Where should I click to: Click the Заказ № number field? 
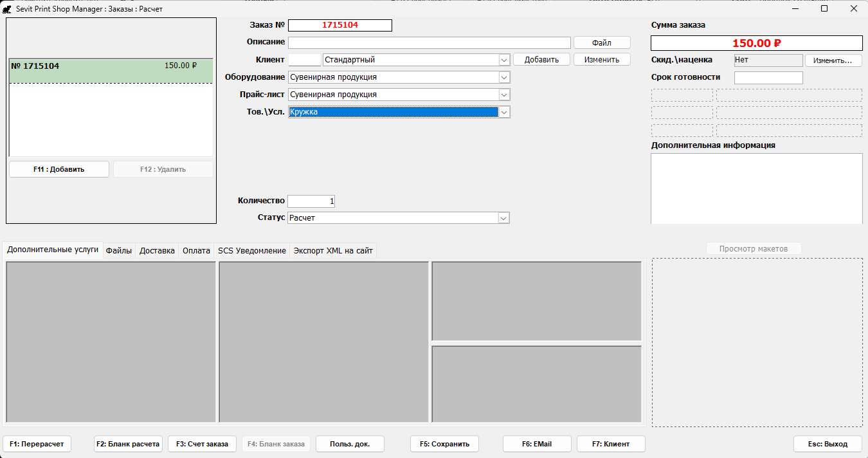click(x=340, y=25)
